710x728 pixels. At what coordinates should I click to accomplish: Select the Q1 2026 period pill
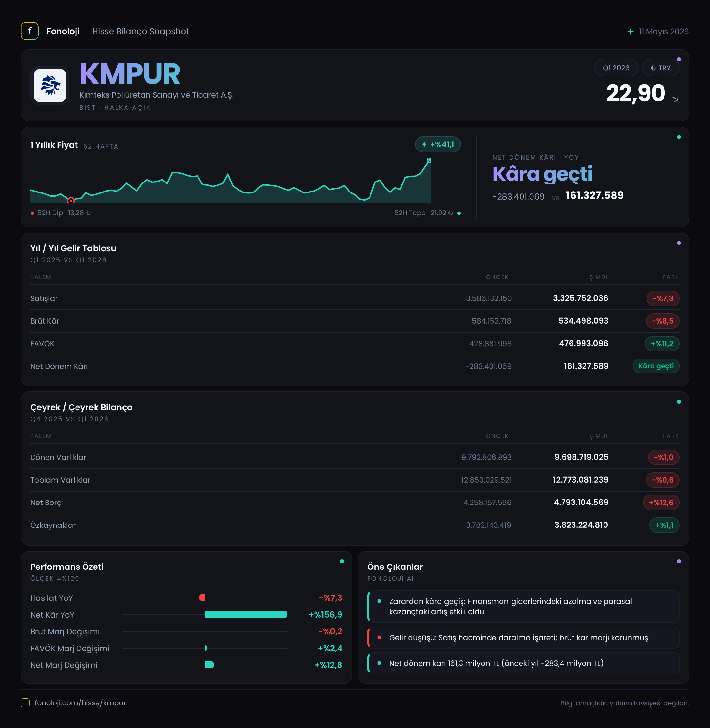point(616,68)
